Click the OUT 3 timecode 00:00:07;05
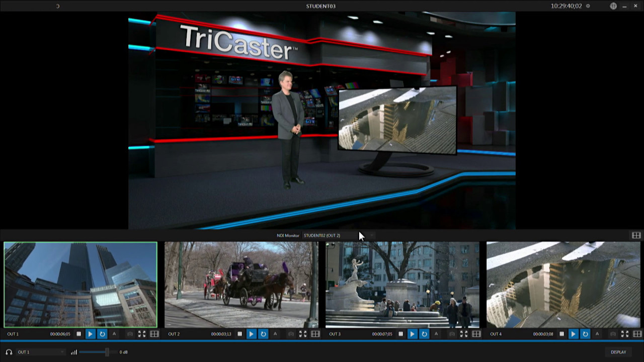The height and width of the screenshot is (362, 644). pos(382,334)
